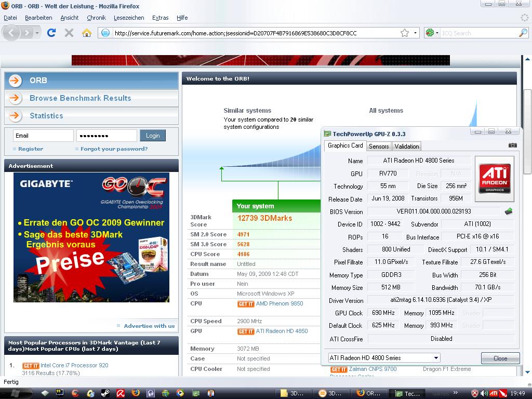Click the Advertise with us link
This screenshot has width=532, height=399.
149,326
